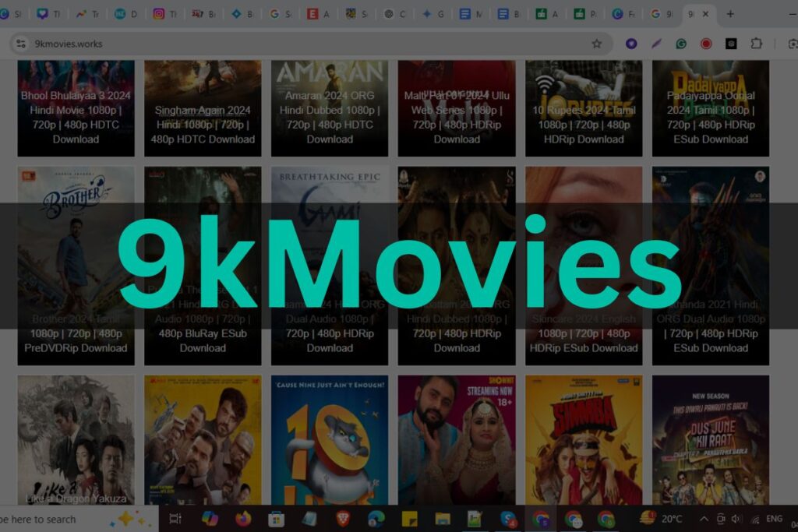Image resolution: width=798 pixels, height=532 pixels.
Task: Open Amaran 2024 ORG Hindi Dubbed card
Action: [x=330, y=107]
